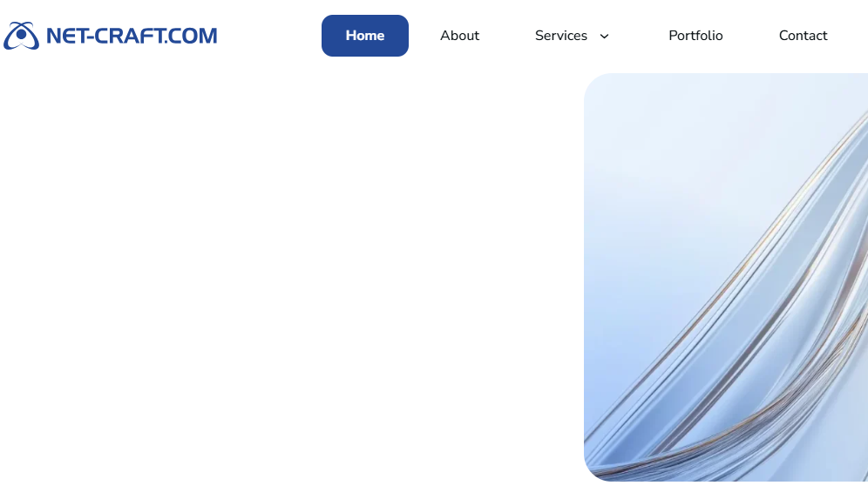Viewport: 868px width, 499px height.
Task: Expand the Services dropdown chevron
Action: (x=605, y=37)
